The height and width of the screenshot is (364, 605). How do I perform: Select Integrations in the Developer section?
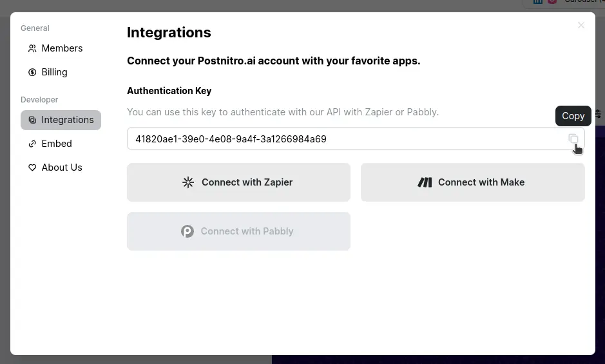pyautogui.click(x=61, y=120)
